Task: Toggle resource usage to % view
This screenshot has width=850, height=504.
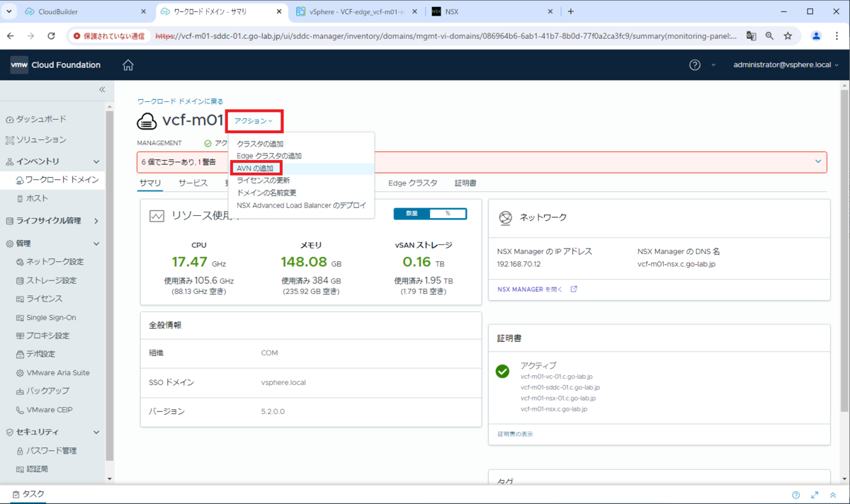Action: 448,213
